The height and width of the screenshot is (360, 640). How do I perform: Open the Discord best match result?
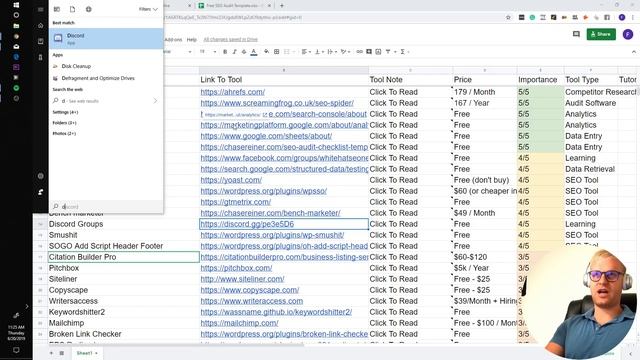coord(106,38)
